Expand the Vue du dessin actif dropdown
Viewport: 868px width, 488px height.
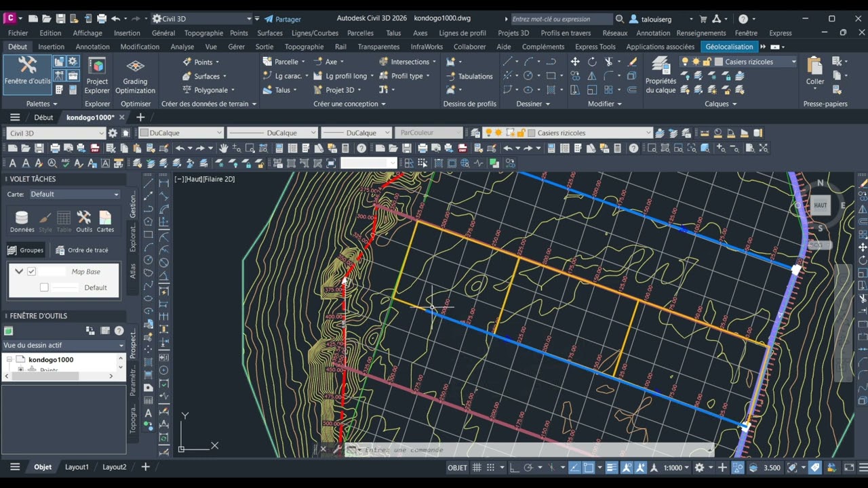pos(64,345)
